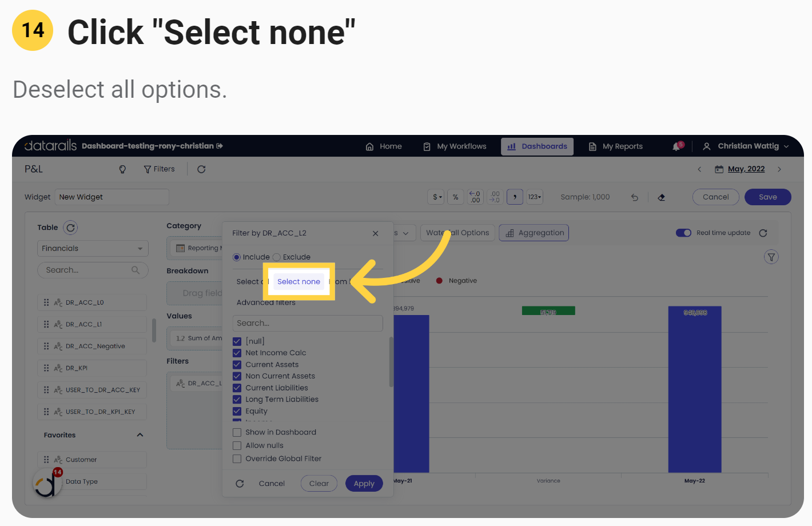Image resolution: width=812 pixels, height=526 pixels.
Task: Click the undo arrow icon
Action: [x=635, y=197]
